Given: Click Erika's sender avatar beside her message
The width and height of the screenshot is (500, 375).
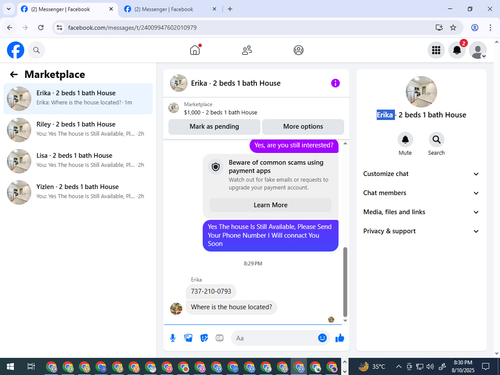Looking at the screenshot, I should (176, 309).
